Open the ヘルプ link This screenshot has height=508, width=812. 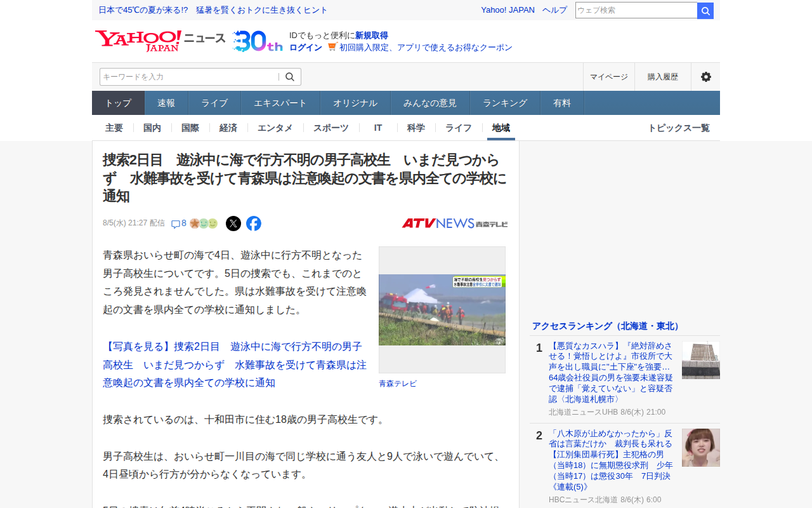pos(555,10)
